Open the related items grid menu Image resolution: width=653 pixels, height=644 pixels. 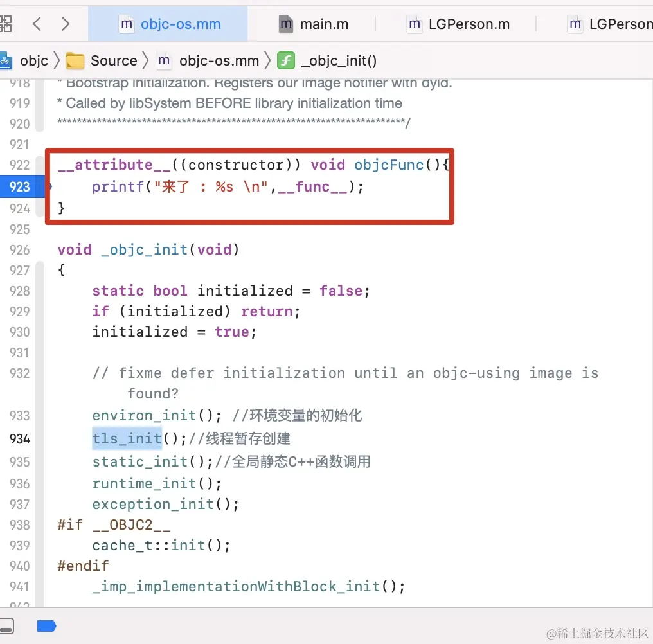[5, 24]
